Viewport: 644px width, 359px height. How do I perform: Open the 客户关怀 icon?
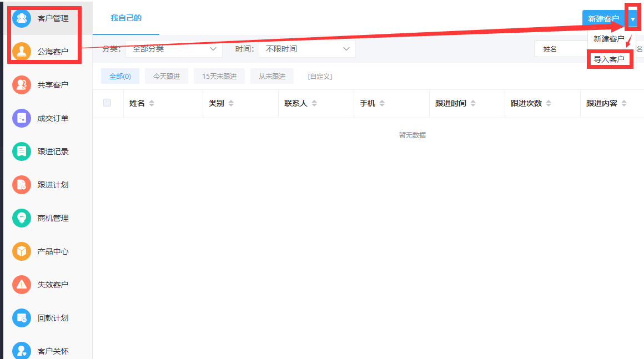coord(22,350)
